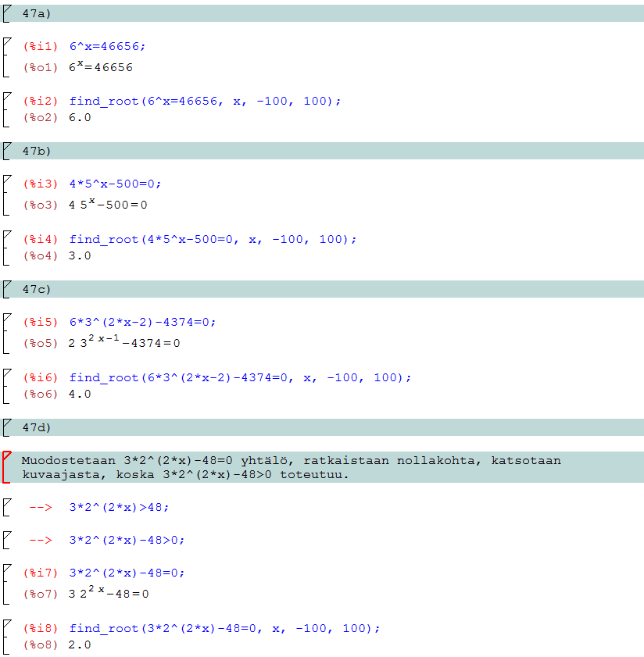Place cursor in input 6^x=46656;
Screen dimensions: 644x657
click(x=107, y=47)
